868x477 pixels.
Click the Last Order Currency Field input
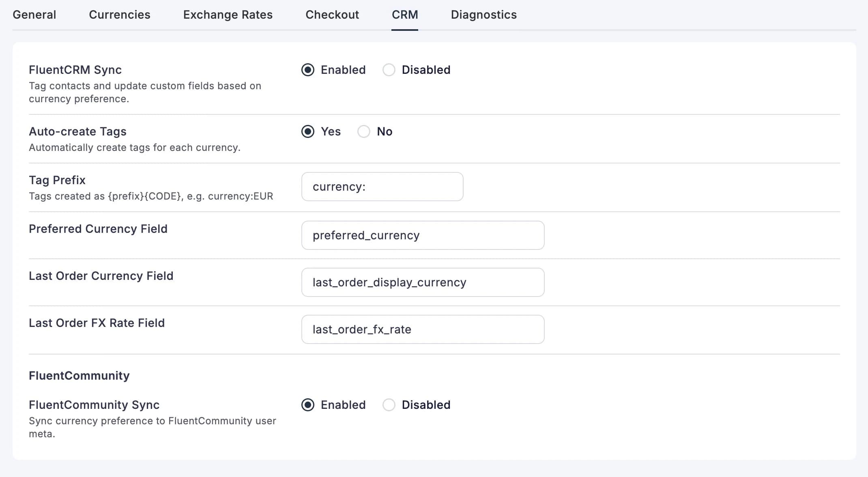point(423,282)
